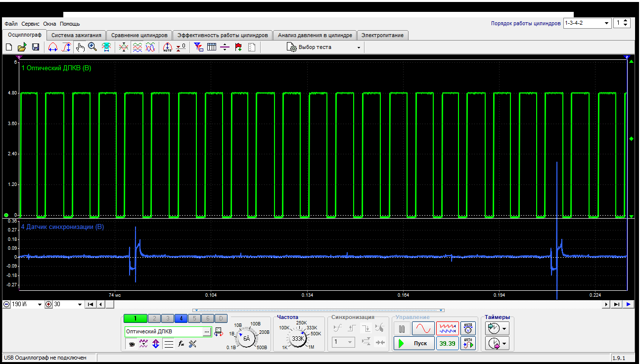
Task: Click the channel settings tools icon
Action: [x=193, y=344]
